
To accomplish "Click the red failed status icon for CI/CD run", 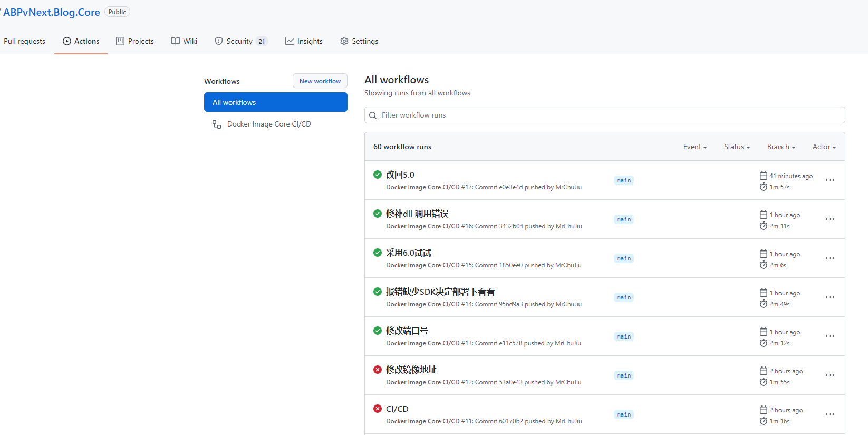I will coord(378,409).
